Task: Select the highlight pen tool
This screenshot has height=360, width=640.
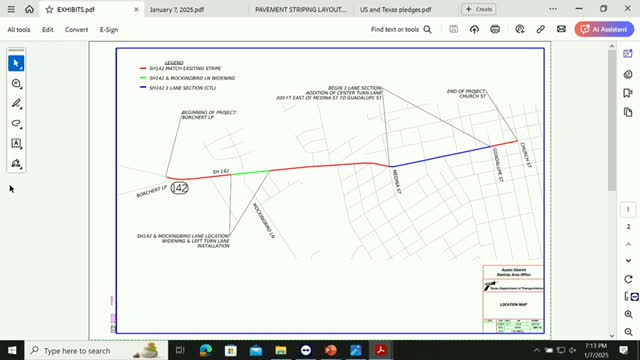Action: [16, 103]
